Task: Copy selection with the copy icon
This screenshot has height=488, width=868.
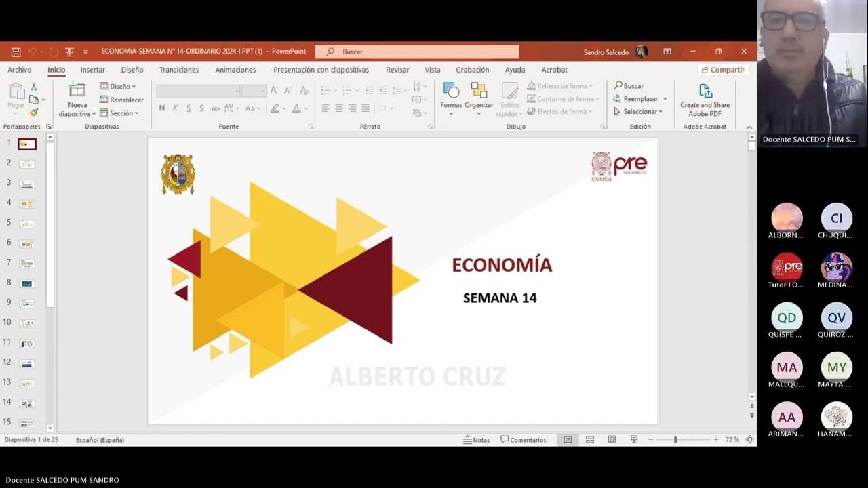Action: coord(34,100)
